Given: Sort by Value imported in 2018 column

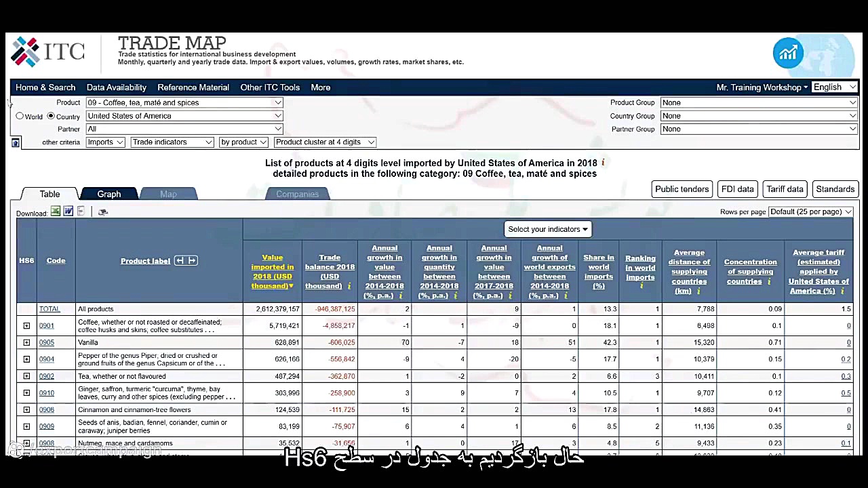Looking at the screenshot, I should coord(273,272).
